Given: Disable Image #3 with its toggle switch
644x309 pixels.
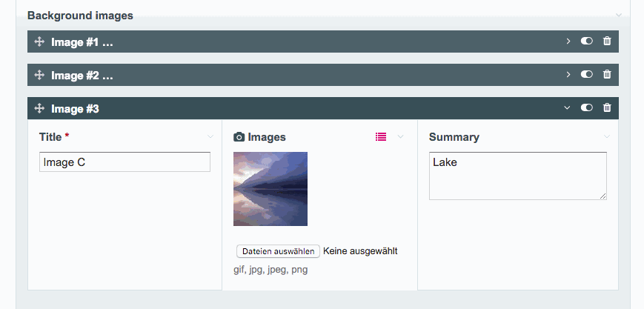Looking at the screenshot, I should (x=586, y=107).
